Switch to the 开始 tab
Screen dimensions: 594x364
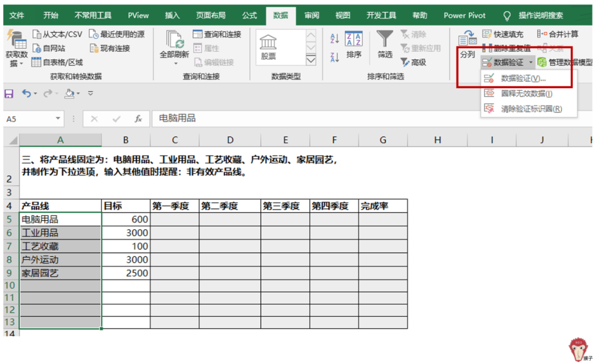51,15
